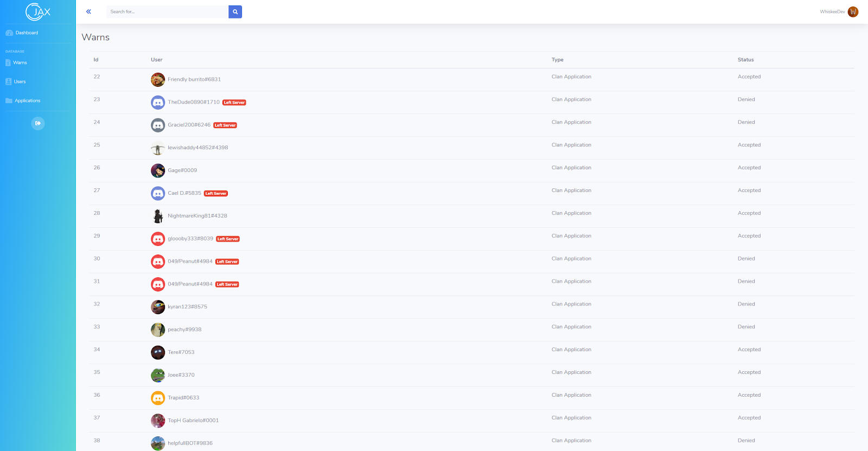Click the blue search magnifier button

[235, 11]
